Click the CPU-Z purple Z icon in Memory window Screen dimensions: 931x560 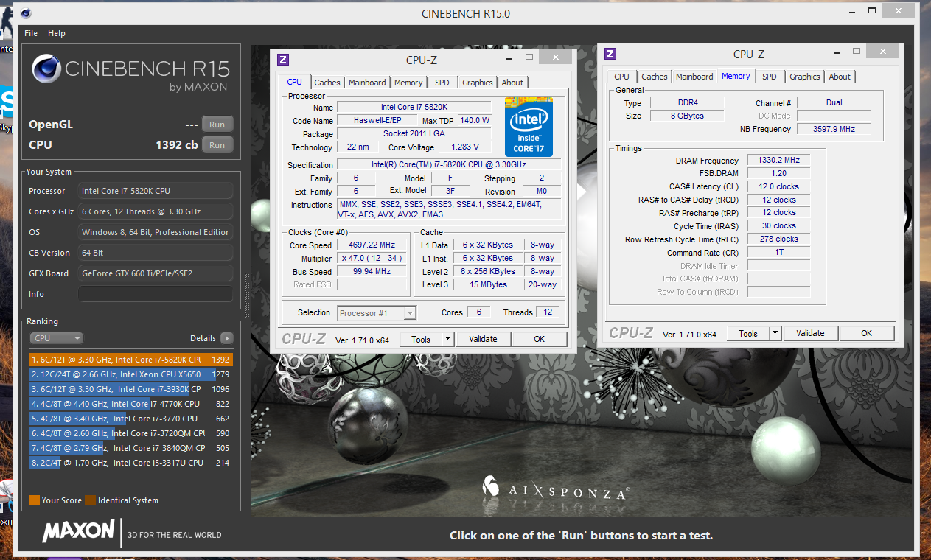(x=610, y=54)
